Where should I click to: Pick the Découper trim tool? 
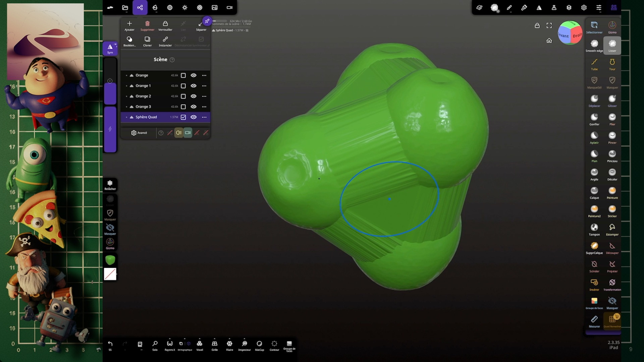pos(612,247)
